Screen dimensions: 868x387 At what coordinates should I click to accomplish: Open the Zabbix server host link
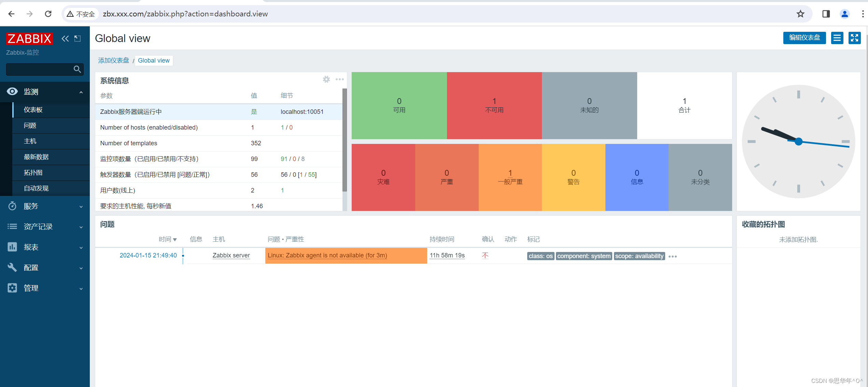coord(231,255)
